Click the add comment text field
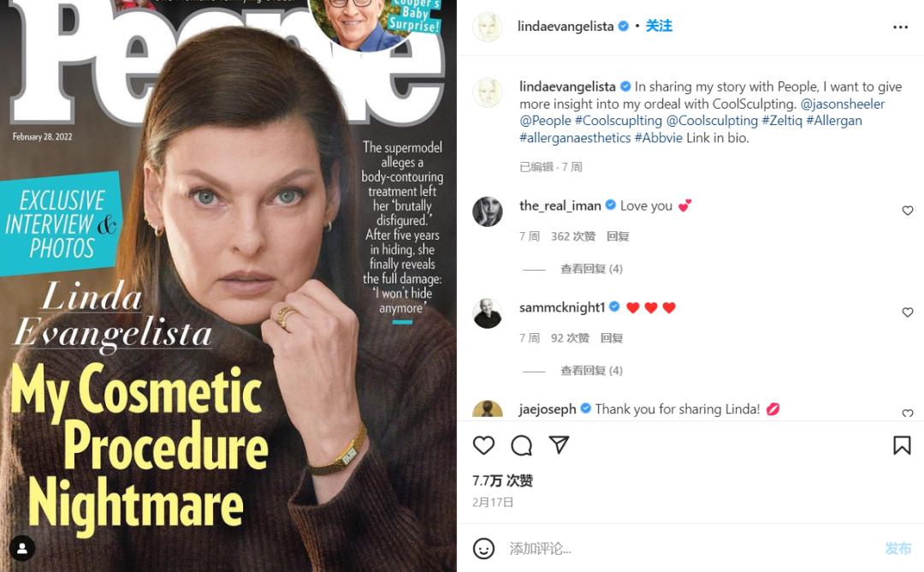Viewport: 924px width, 572px height. tap(684, 548)
